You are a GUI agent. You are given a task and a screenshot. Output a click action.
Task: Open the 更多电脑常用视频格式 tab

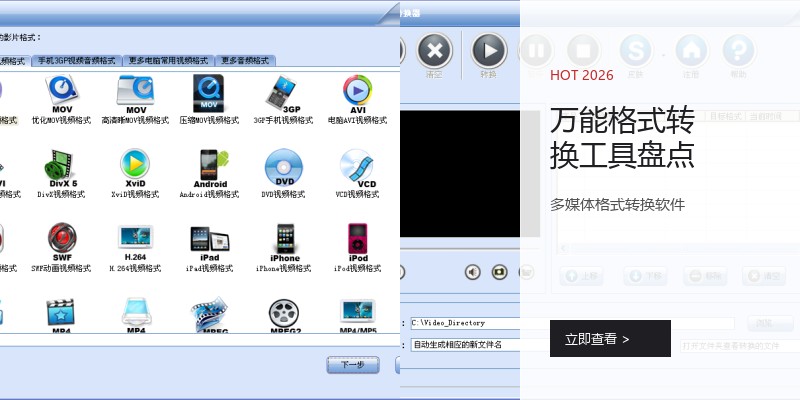(168, 61)
